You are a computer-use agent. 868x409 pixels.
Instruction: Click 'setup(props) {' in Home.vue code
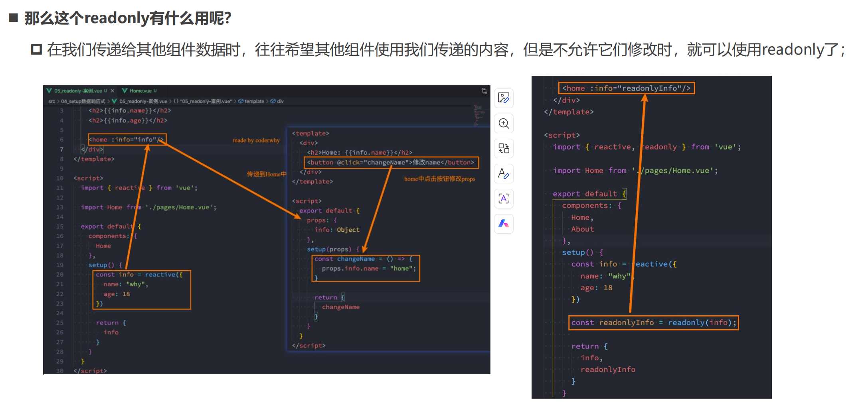point(333,249)
